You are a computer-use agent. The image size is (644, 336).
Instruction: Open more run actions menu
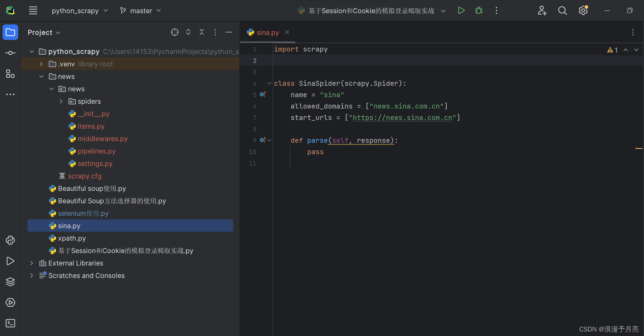tap(496, 10)
